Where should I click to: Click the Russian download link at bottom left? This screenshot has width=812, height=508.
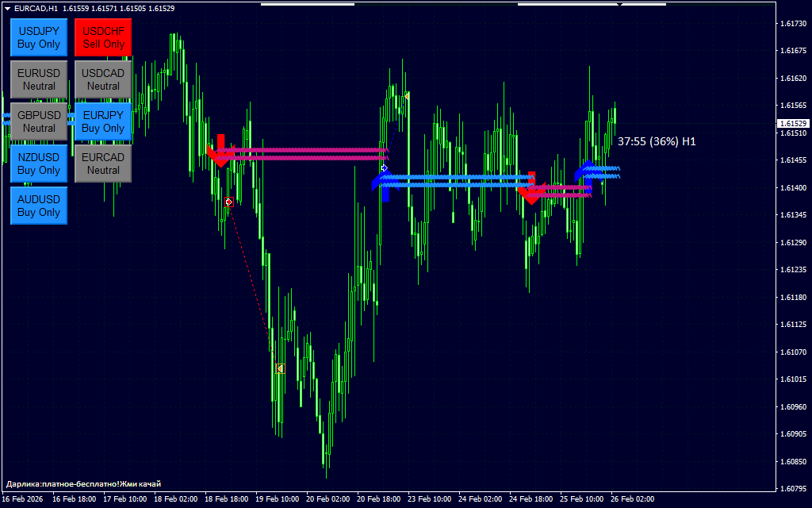(x=83, y=483)
